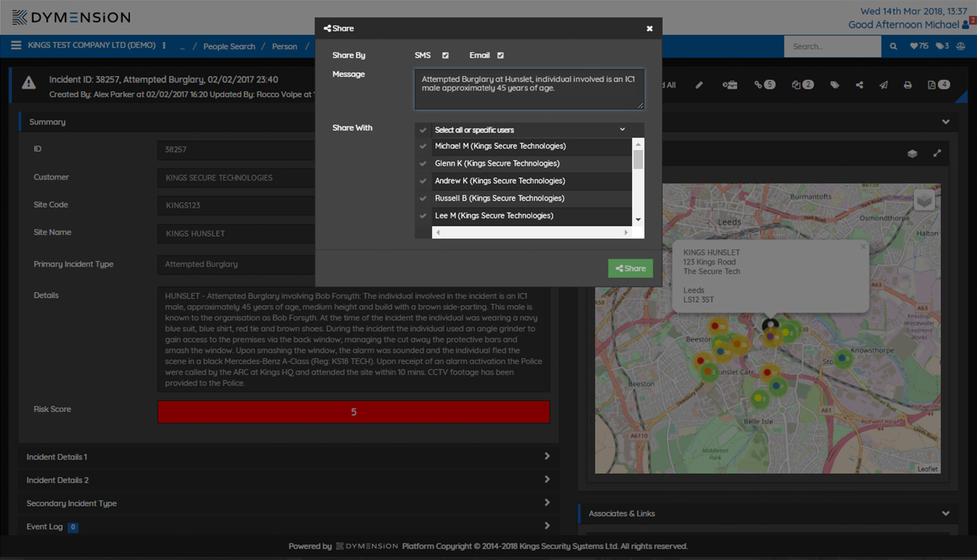Toggle the Email share checkbox
The image size is (977, 560).
[500, 56]
